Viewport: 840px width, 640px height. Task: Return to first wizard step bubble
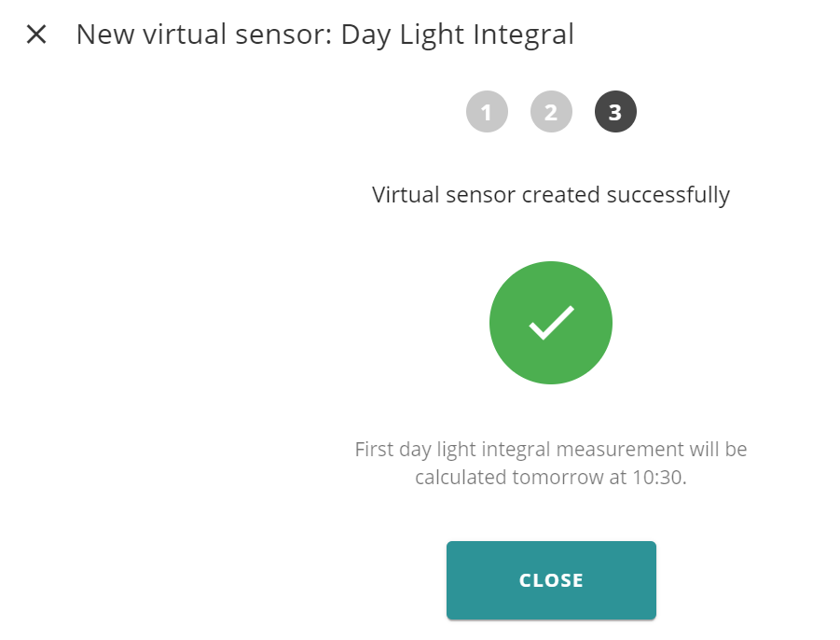click(487, 112)
